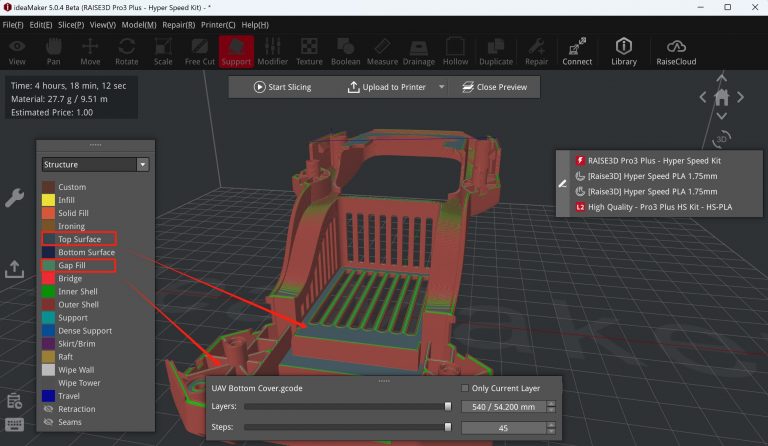Click the Start Slicing button
The height and width of the screenshot is (446, 768).
click(x=283, y=87)
